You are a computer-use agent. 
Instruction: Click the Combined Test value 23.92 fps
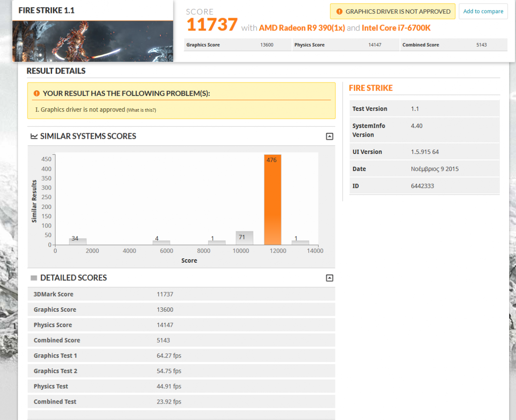coord(169,402)
